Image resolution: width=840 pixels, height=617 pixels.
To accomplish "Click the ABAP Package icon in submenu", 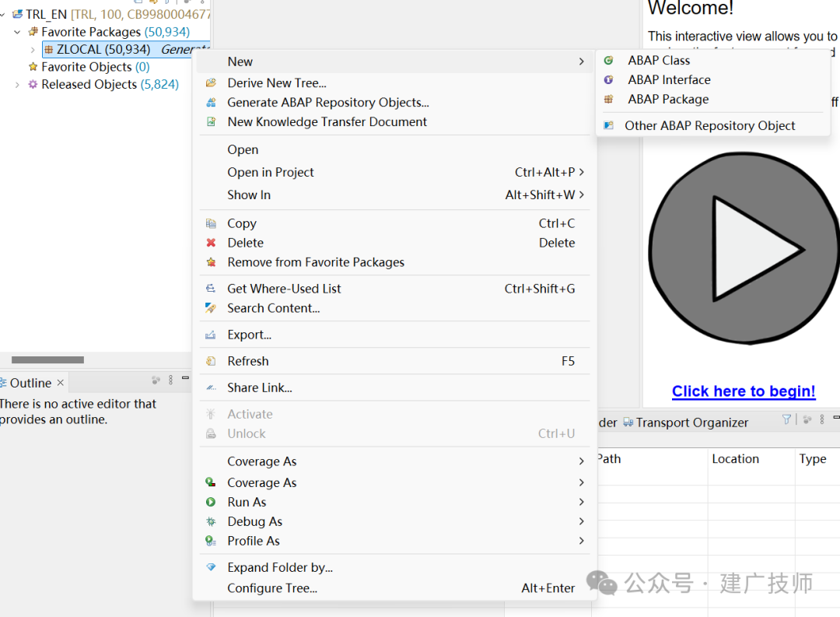I will tap(608, 99).
